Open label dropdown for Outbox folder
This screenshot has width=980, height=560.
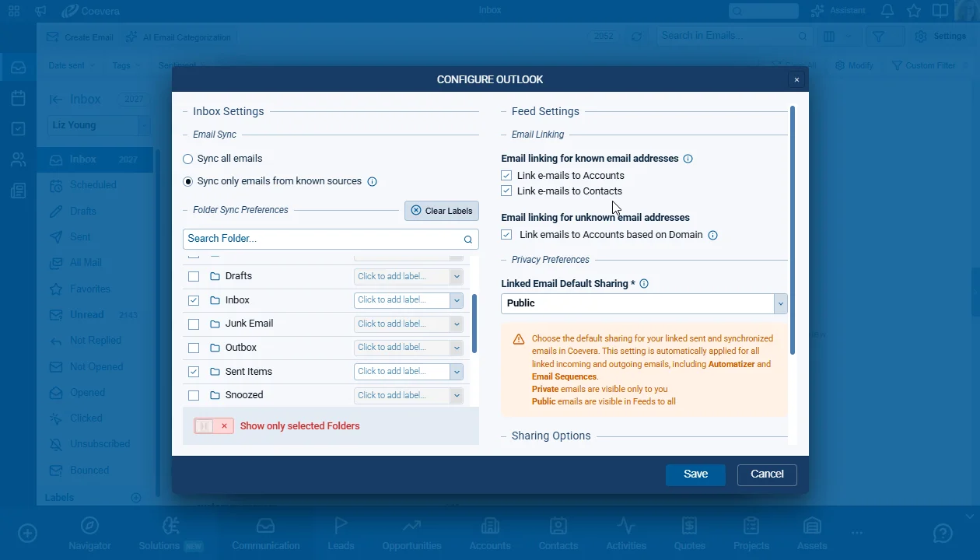pos(457,348)
